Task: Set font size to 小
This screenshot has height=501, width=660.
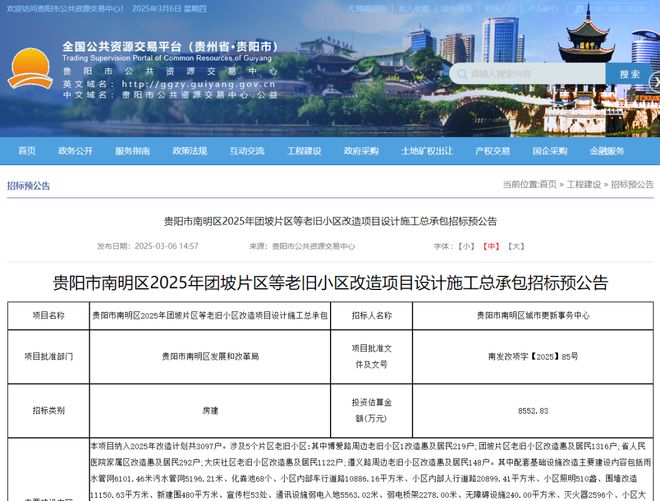Action: point(466,246)
